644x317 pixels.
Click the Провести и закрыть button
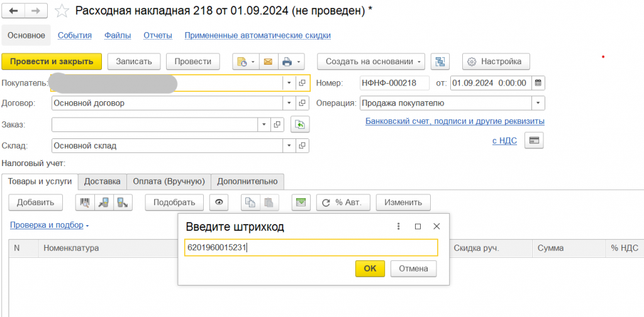[x=52, y=62]
